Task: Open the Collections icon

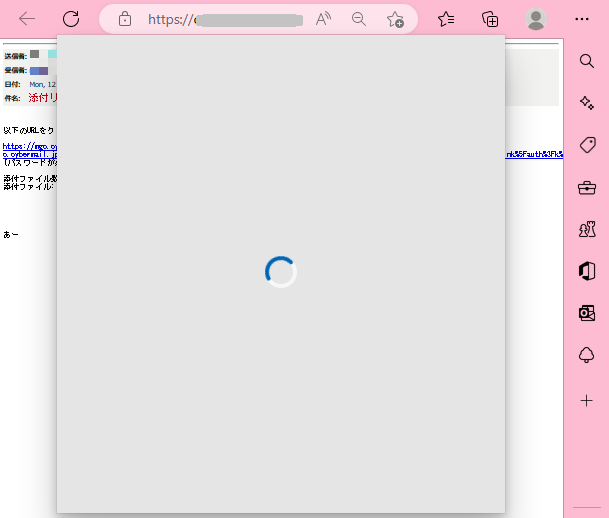Action: pyautogui.click(x=490, y=19)
